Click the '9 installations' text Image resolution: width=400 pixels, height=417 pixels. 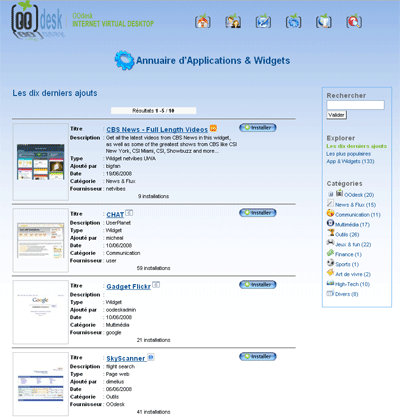coord(153,196)
